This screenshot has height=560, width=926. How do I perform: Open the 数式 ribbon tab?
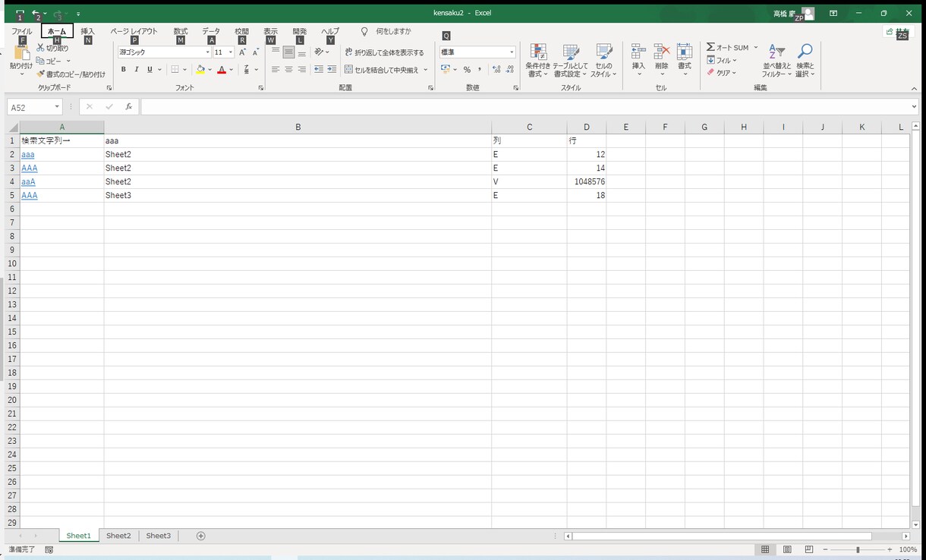coord(181,31)
